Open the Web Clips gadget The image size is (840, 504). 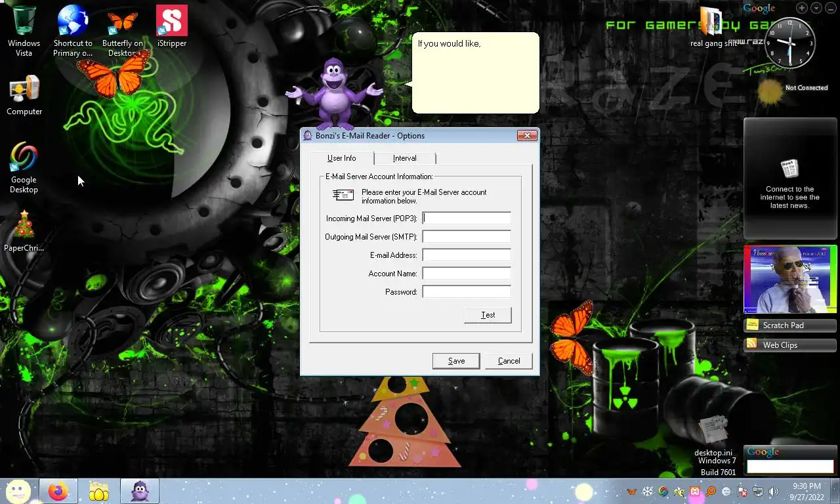790,345
